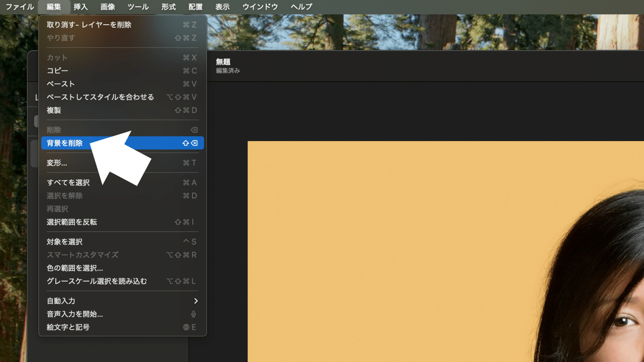
Task: Open the ファイル menu in menu bar
Action: click(x=19, y=7)
